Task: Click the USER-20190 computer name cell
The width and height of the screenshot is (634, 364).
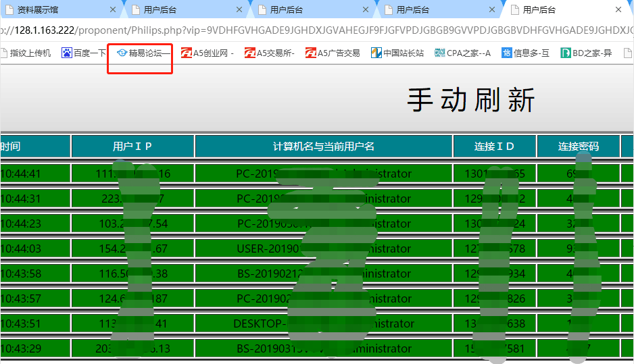Action: pos(324,249)
